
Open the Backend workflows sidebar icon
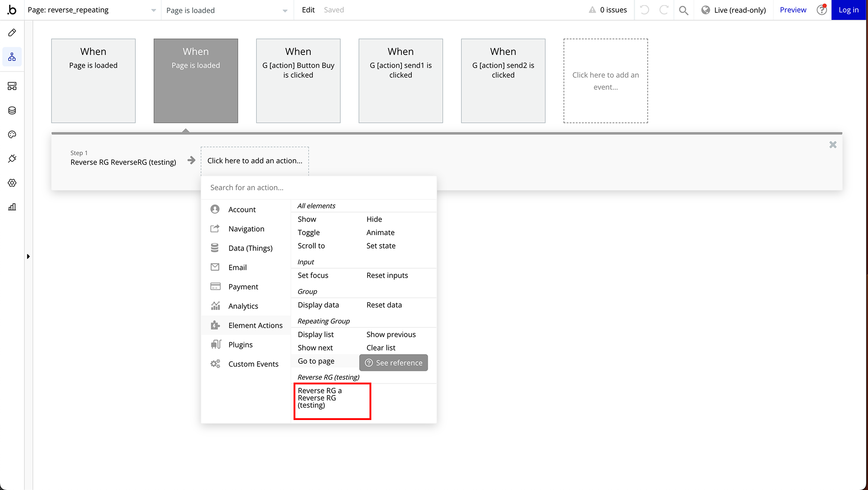[x=12, y=86]
